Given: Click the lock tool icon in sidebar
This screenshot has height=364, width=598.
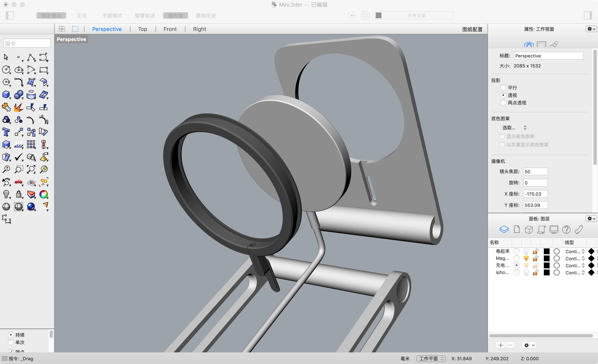Looking at the screenshot, I should (x=19, y=194).
